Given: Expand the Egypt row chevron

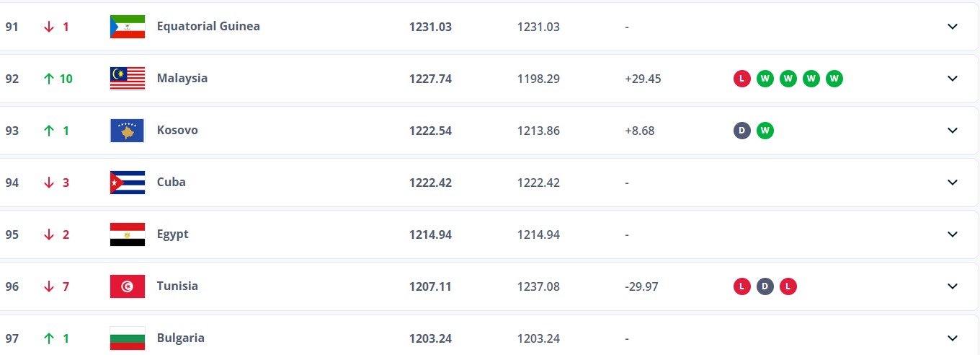Looking at the screenshot, I should 953,235.
